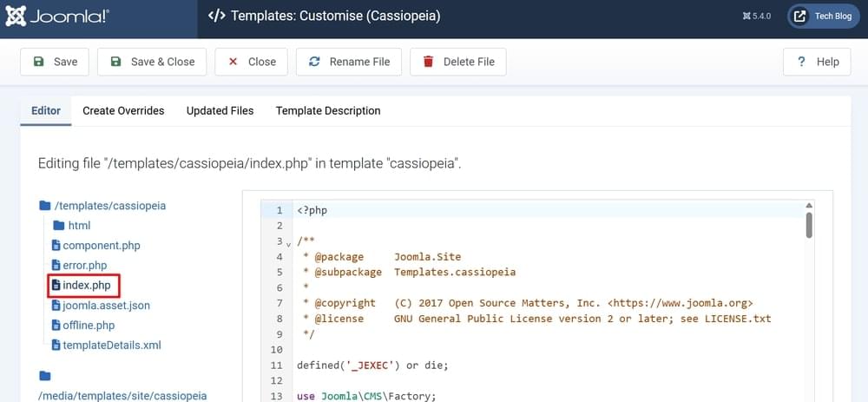Screen dimensions: 868x402
Task: Click the refresh arrows icon on Rename File
Action: 314,62
